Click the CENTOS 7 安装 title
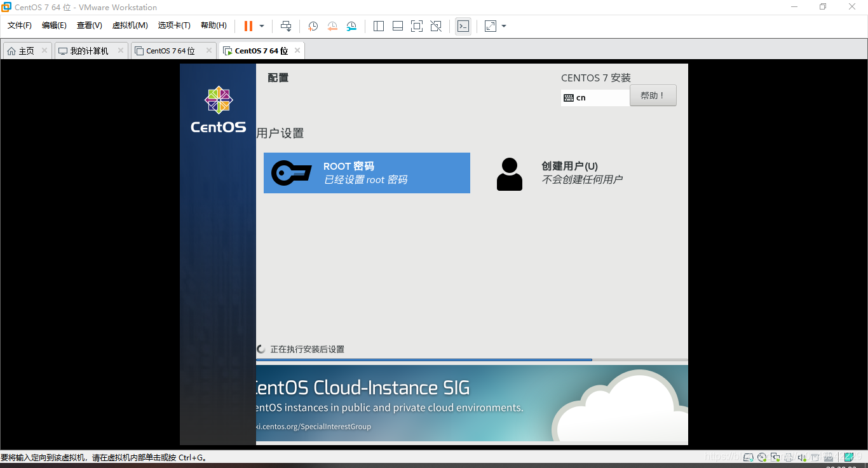The image size is (868, 468). click(596, 78)
